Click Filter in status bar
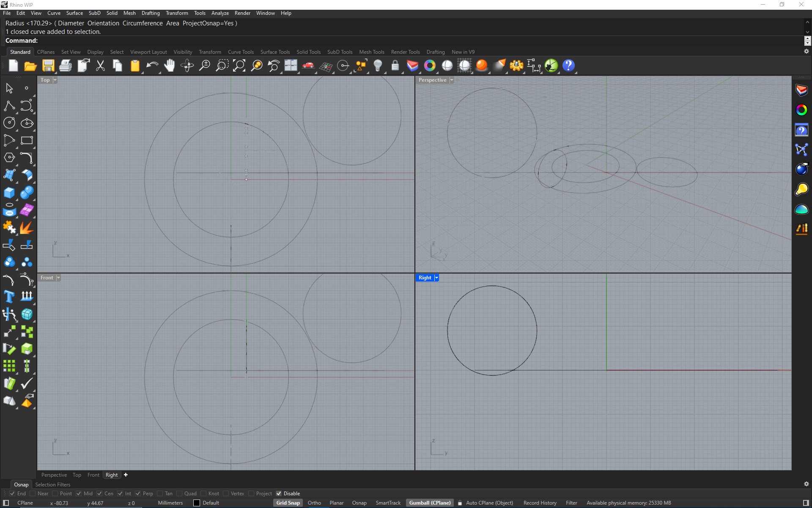The height and width of the screenshot is (508, 812). pos(571,503)
